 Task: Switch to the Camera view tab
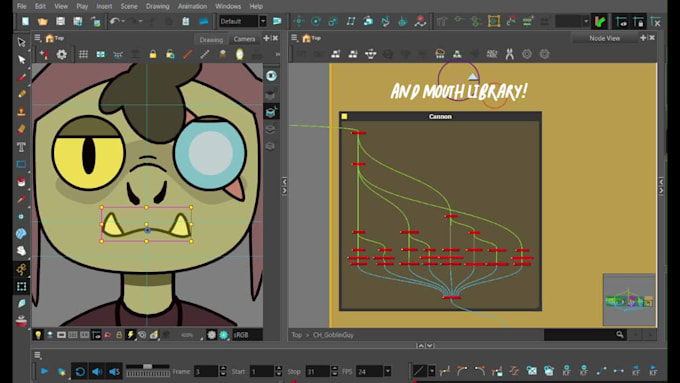pyautogui.click(x=244, y=39)
